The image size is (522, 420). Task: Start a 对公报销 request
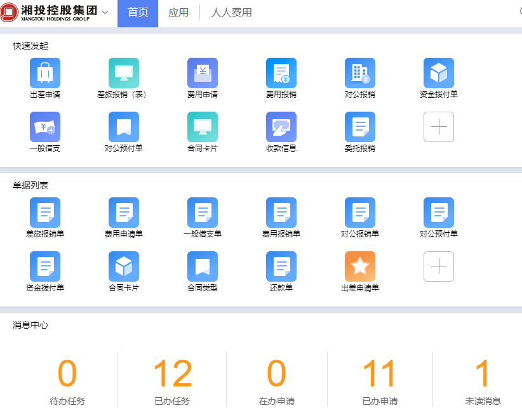coord(359,73)
